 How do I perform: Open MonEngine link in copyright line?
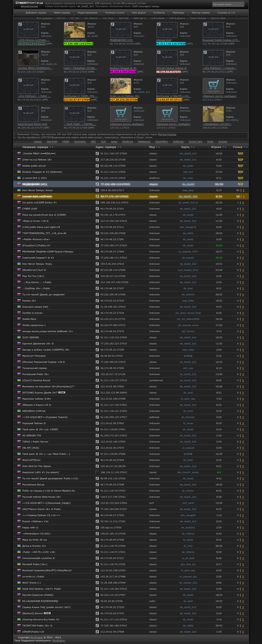pos(37,637)
